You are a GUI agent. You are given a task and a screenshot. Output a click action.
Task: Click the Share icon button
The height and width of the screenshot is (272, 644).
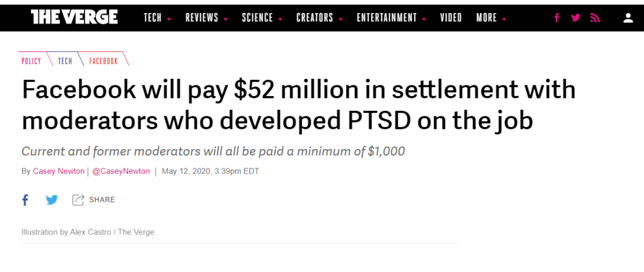coord(78,200)
